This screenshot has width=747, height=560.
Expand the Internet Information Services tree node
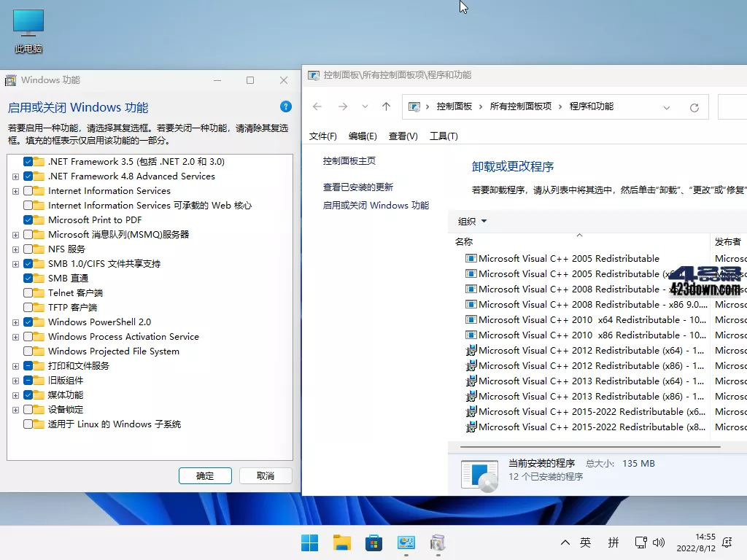pyautogui.click(x=15, y=190)
